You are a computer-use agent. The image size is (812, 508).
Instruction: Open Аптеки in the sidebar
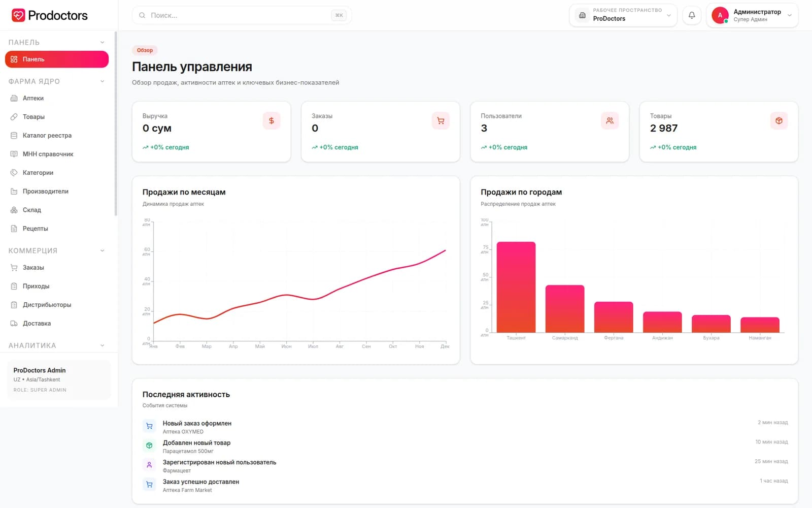tap(57, 98)
